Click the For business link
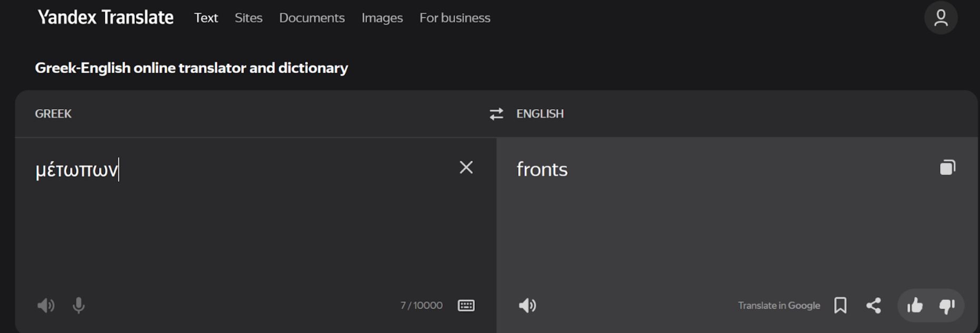 [455, 18]
